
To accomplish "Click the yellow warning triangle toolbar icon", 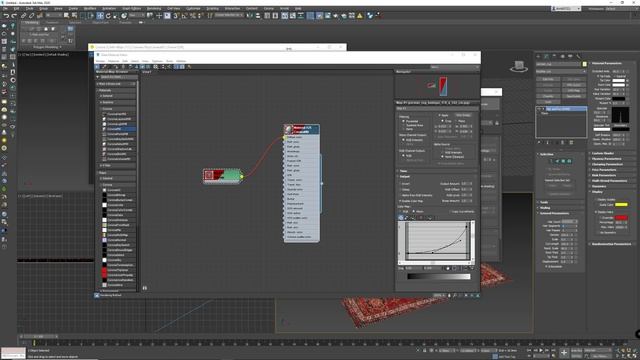I will [x=360, y=16].
